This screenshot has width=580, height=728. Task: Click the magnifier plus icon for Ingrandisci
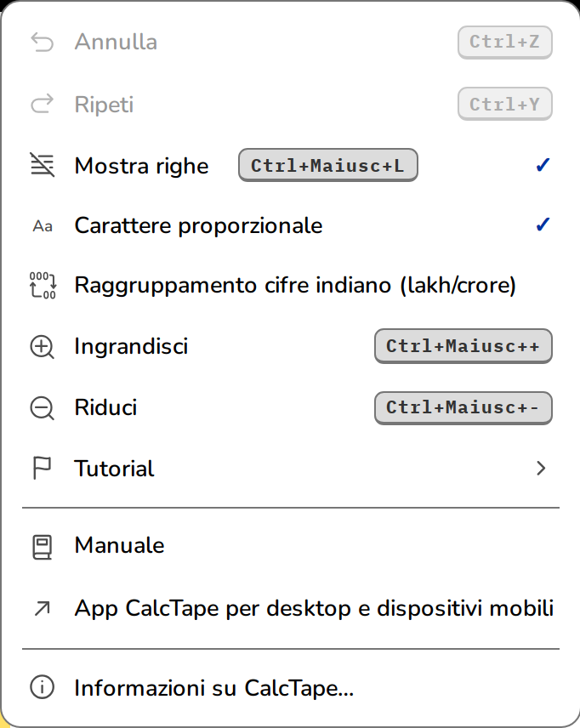pos(43,347)
